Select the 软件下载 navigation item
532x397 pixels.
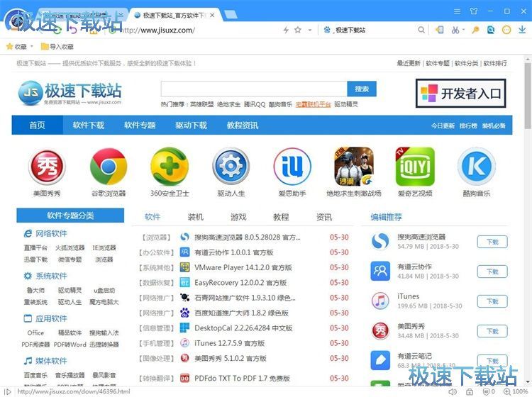tap(89, 125)
